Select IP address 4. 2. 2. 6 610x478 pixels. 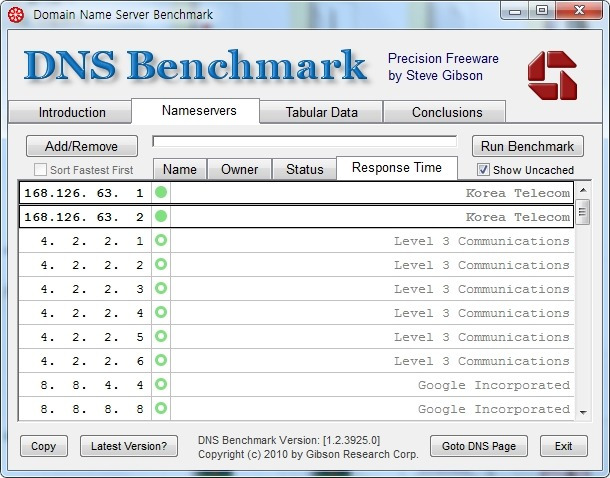coord(92,361)
